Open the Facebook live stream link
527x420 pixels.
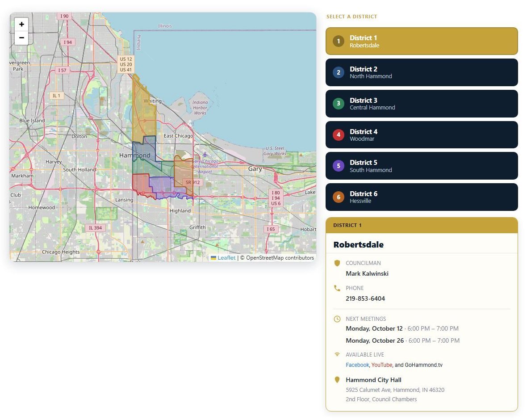[x=357, y=365]
